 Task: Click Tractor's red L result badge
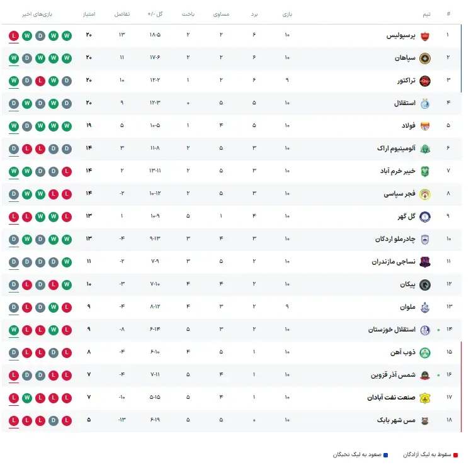click(x=40, y=81)
